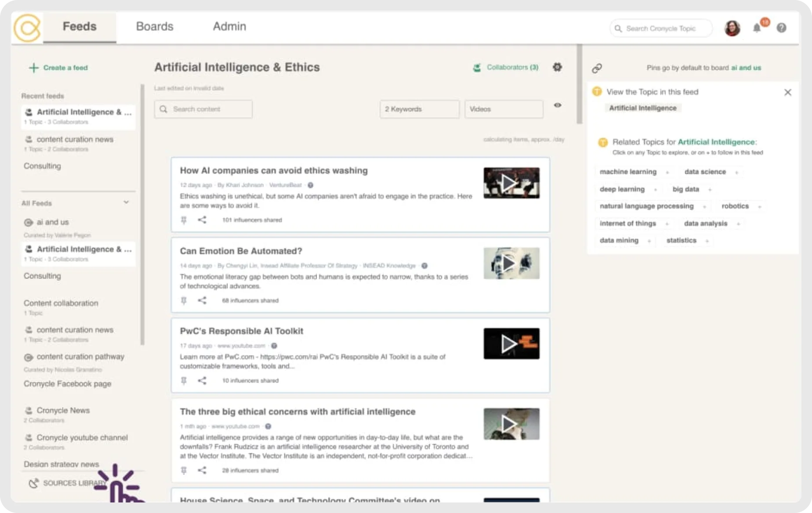Open feed settings gear icon
This screenshot has height=513, width=812.
557,67
